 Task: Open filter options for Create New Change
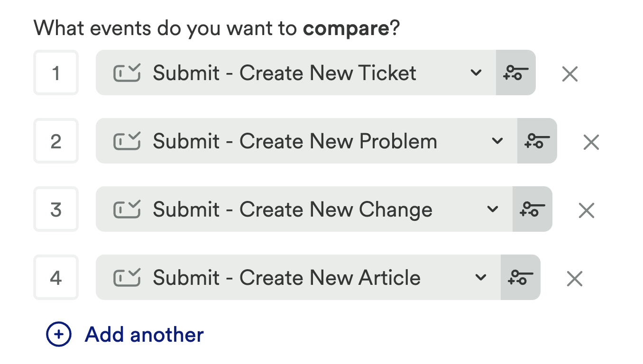[532, 209]
